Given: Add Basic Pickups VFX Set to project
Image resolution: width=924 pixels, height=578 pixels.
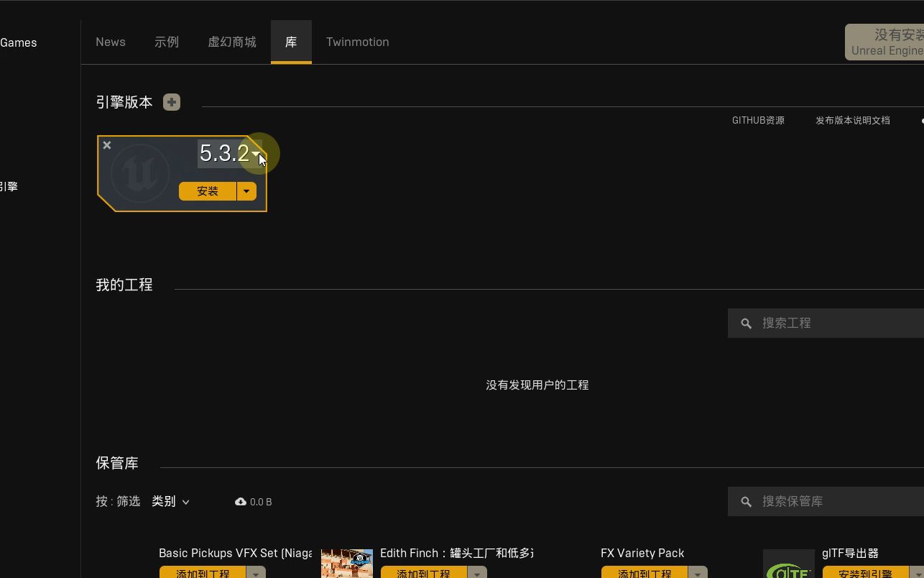Looking at the screenshot, I should click(203, 573).
